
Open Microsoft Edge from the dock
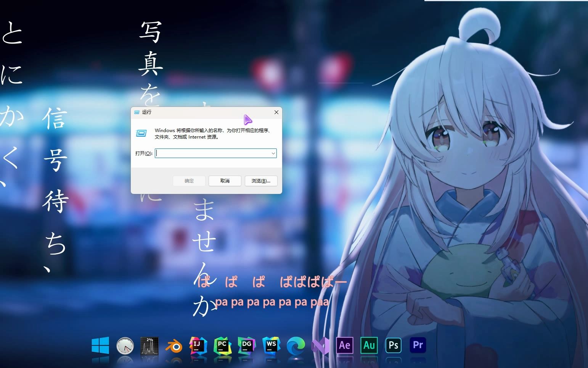click(296, 346)
